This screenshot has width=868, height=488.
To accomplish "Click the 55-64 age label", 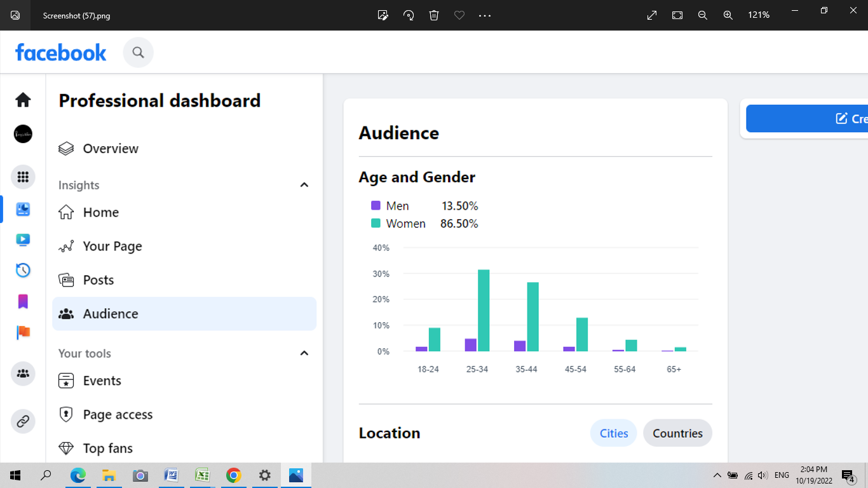I will coord(625,369).
